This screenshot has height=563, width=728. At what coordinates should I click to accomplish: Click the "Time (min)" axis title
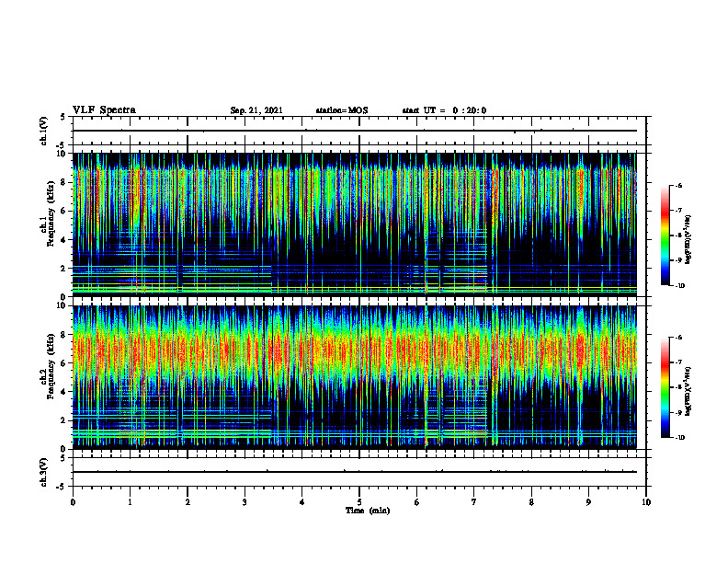[368, 511]
